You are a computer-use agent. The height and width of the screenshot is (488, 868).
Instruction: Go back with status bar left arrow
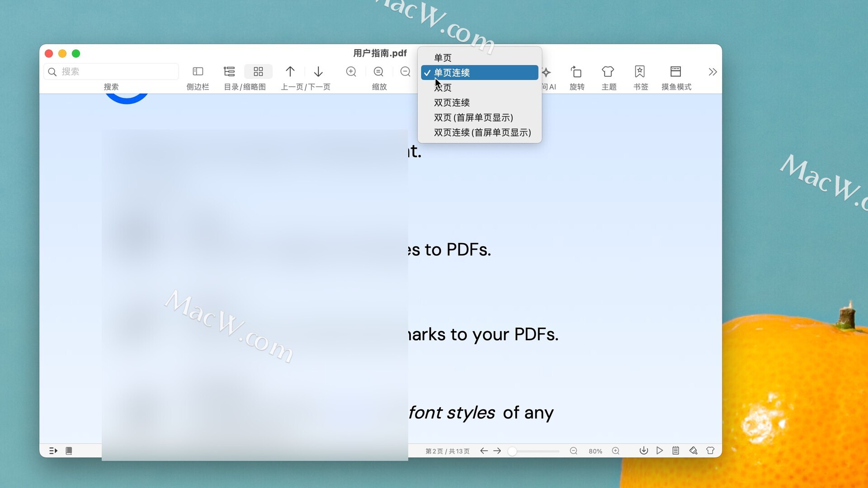(x=484, y=450)
